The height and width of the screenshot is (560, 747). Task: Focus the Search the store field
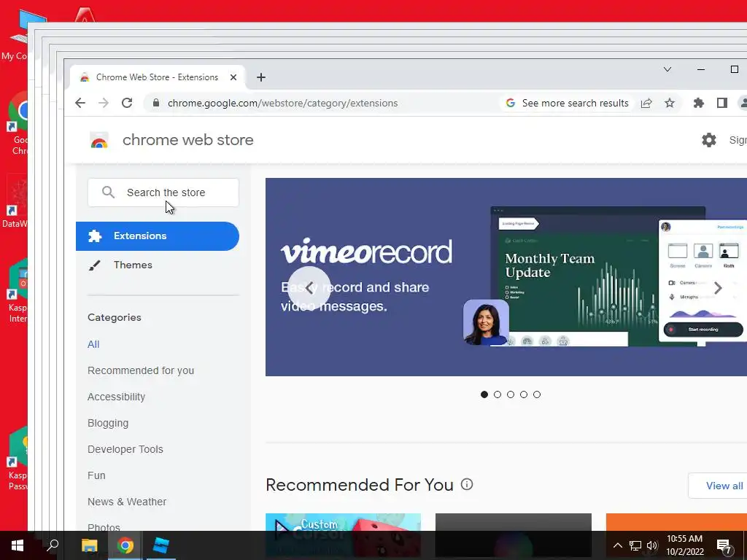coord(163,192)
